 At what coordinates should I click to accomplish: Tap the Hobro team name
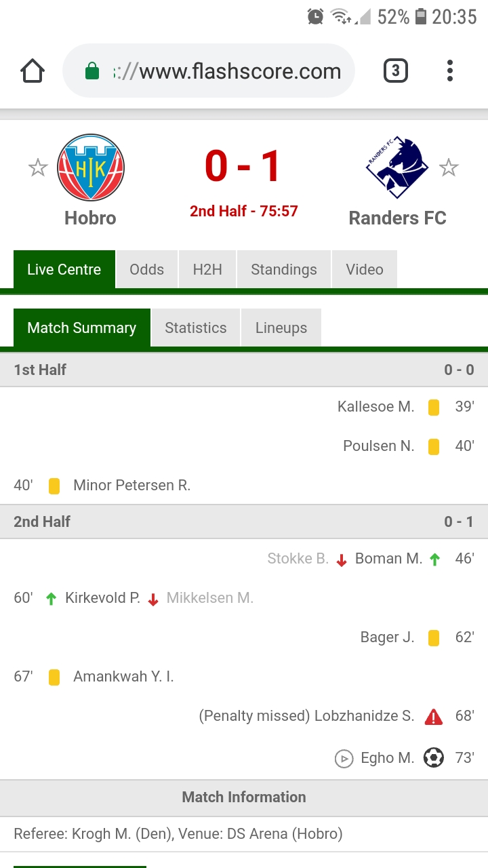[x=90, y=218]
